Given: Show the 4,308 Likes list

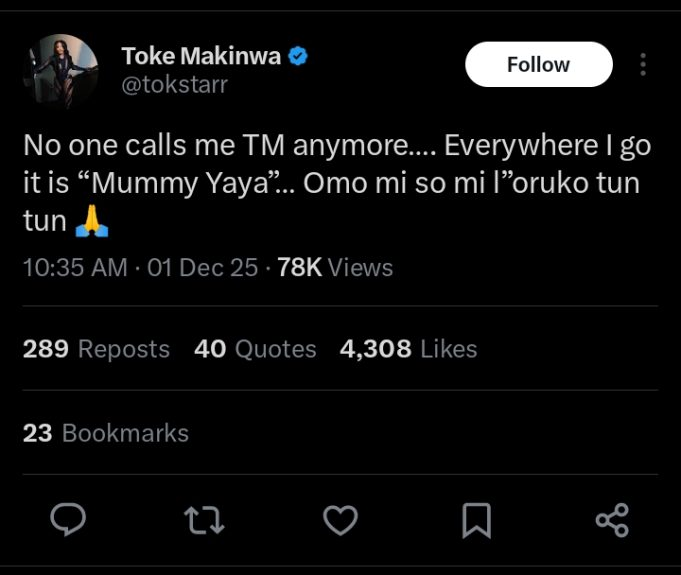Looking at the screenshot, I should [408, 349].
